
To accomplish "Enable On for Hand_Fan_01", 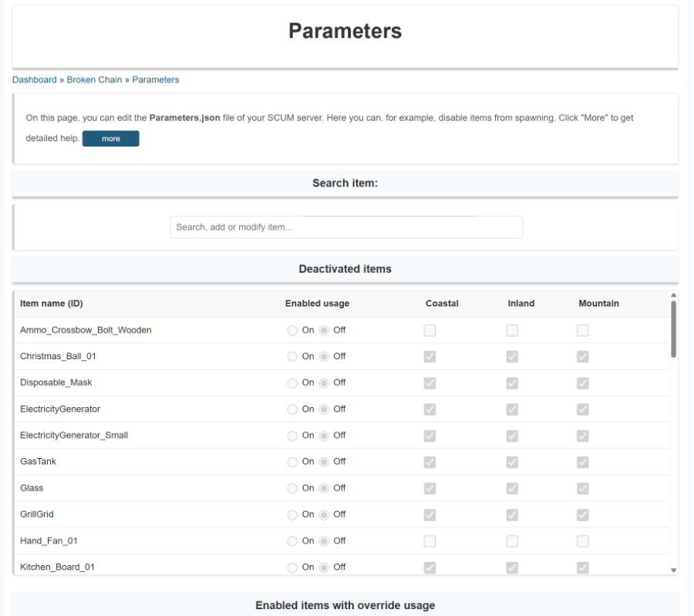I will pos(292,540).
